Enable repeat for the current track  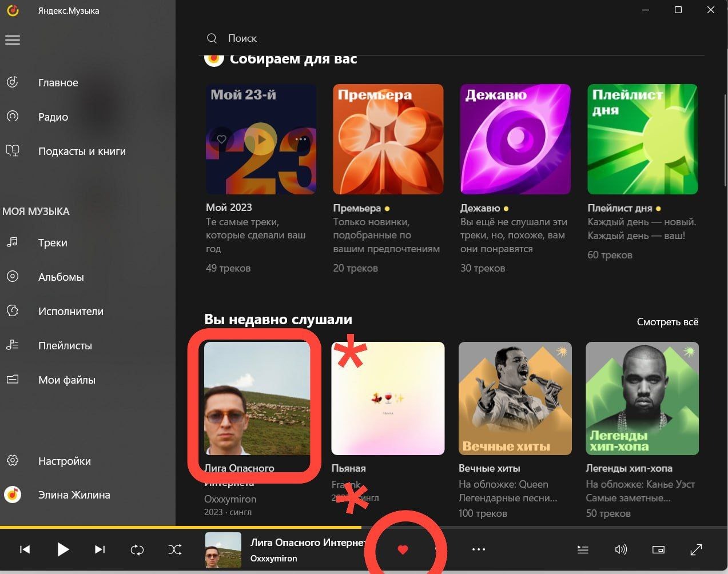pos(137,549)
